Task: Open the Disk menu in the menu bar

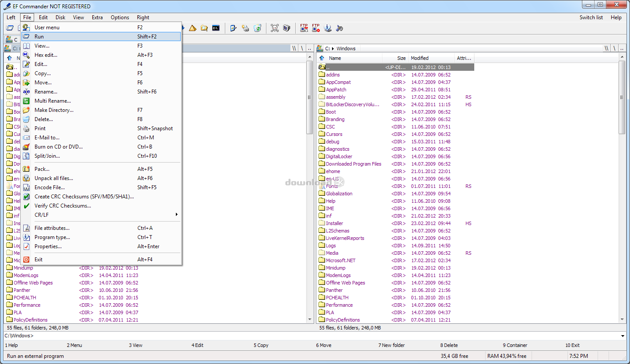Action: point(60,17)
